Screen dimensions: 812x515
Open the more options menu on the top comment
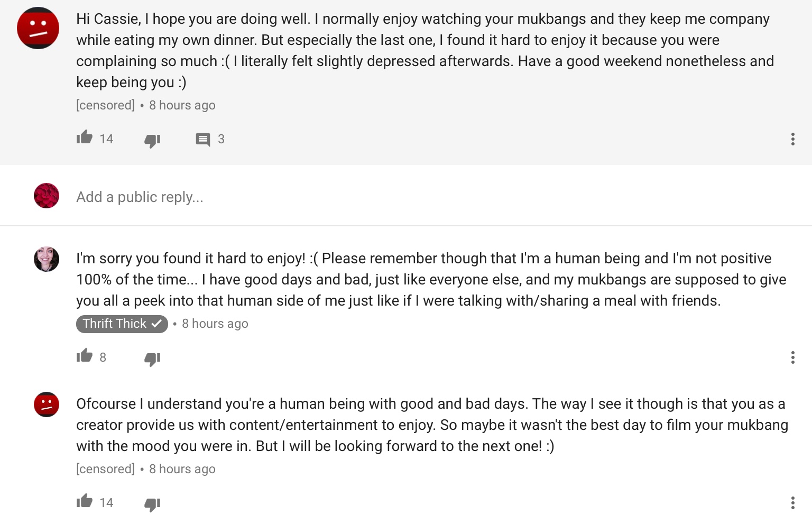tap(792, 139)
